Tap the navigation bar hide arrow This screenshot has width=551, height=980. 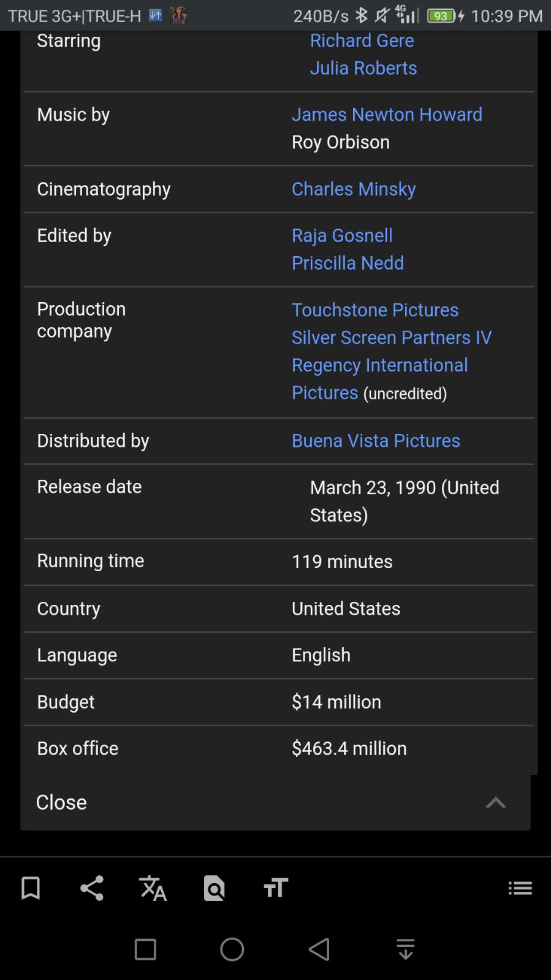point(406,949)
